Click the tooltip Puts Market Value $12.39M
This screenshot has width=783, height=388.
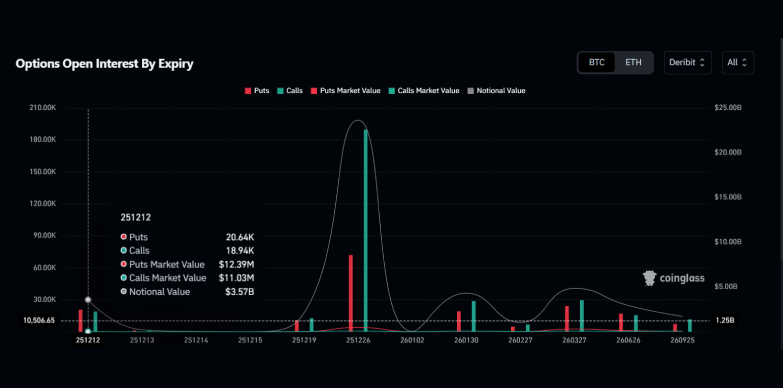(236, 264)
